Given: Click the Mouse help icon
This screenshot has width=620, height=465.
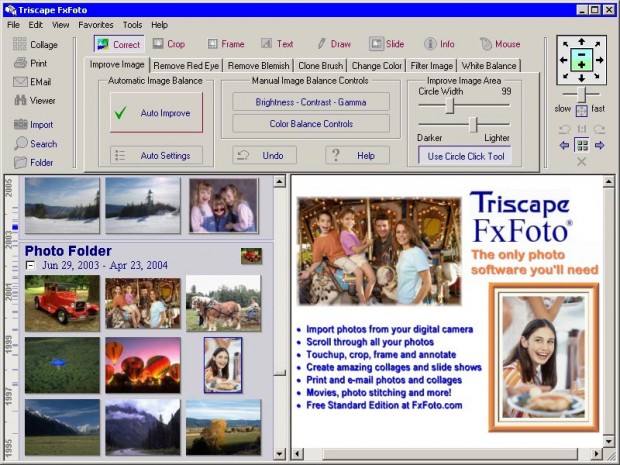Looking at the screenshot, I should click(x=486, y=44).
